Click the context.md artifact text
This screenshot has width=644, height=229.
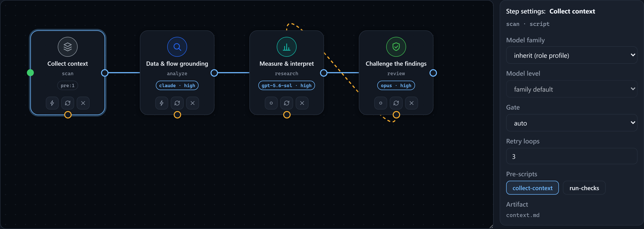[x=523, y=215]
